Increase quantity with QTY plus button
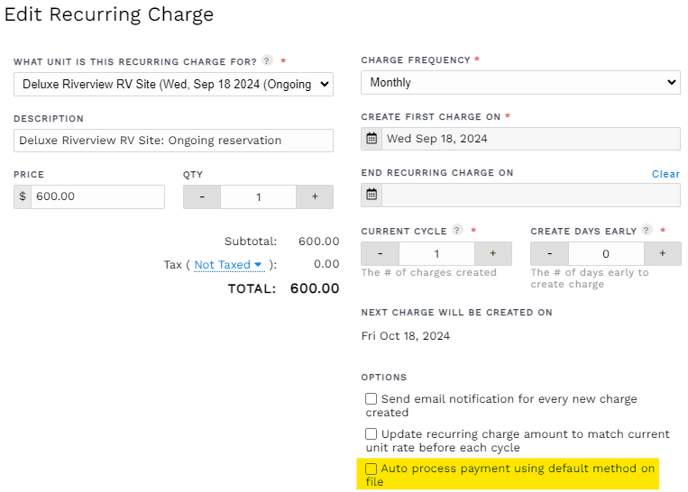Image resolution: width=688 pixels, height=492 pixels. tap(315, 197)
